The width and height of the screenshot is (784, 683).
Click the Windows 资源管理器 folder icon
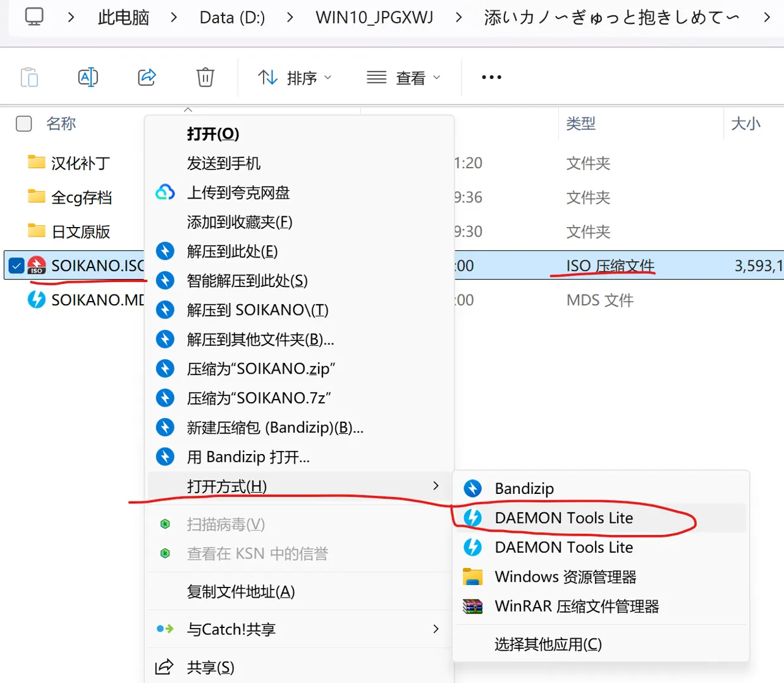click(x=472, y=577)
